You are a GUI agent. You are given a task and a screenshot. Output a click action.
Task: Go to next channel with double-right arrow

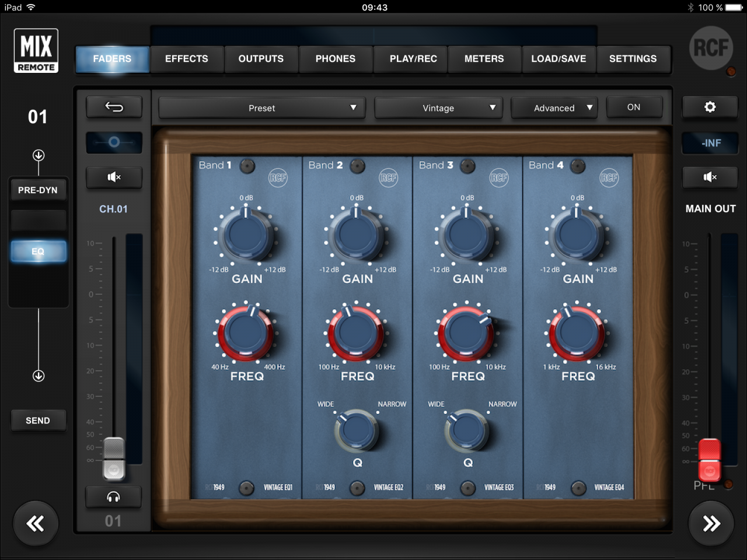pyautogui.click(x=711, y=523)
